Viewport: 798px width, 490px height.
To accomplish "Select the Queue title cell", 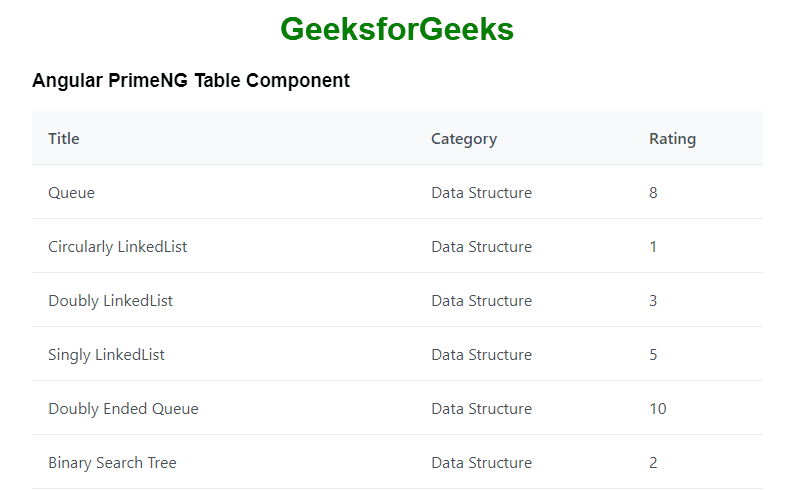I will pos(72,193).
